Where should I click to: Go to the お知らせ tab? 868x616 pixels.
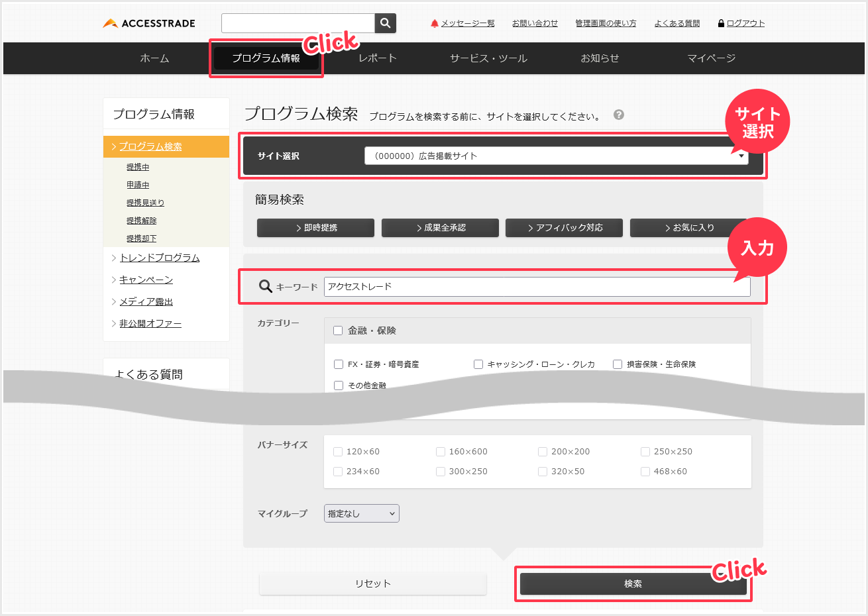click(x=600, y=58)
